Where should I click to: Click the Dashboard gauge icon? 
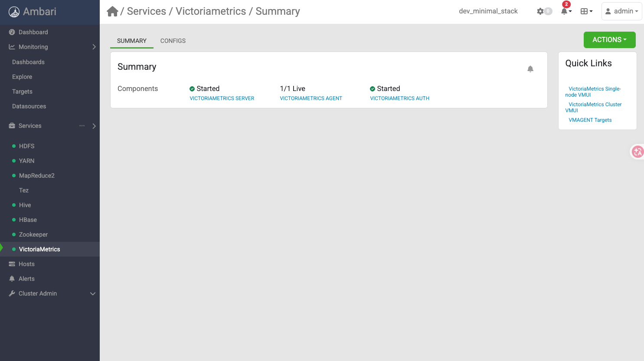pyautogui.click(x=12, y=32)
